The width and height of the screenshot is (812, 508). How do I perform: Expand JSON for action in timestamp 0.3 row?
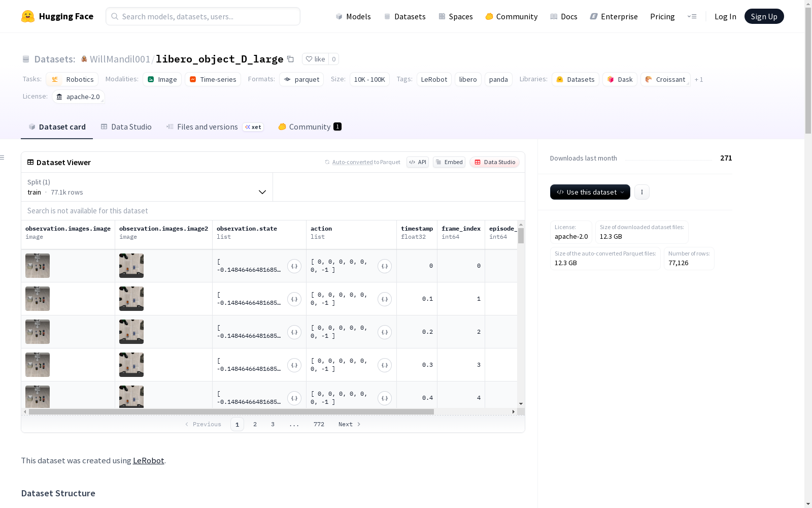point(385,365)
